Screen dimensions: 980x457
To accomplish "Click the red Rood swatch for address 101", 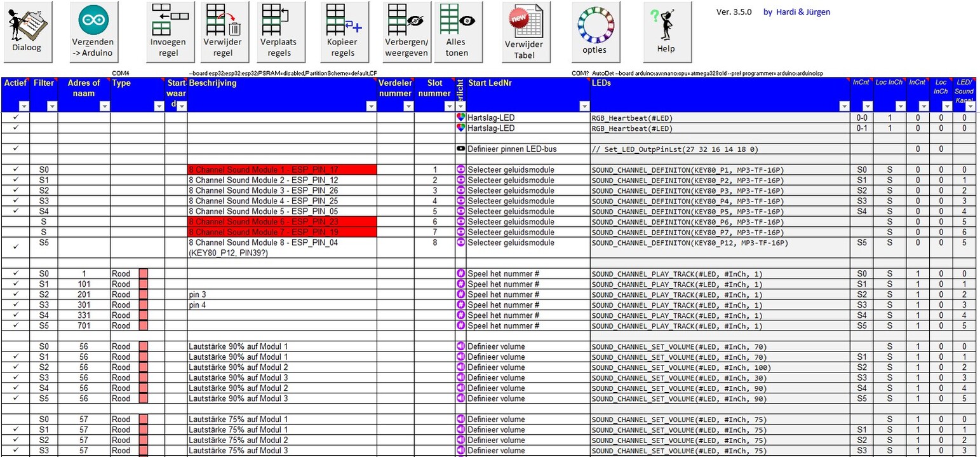I will click(x=143, y=284).
